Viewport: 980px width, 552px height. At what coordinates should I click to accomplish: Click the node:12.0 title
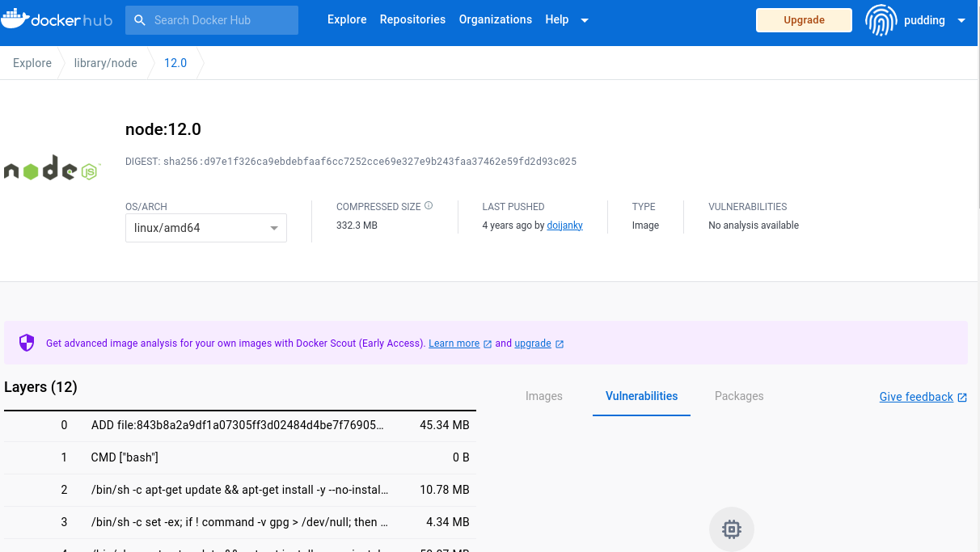pyautogui.click(x=163, y=129)
